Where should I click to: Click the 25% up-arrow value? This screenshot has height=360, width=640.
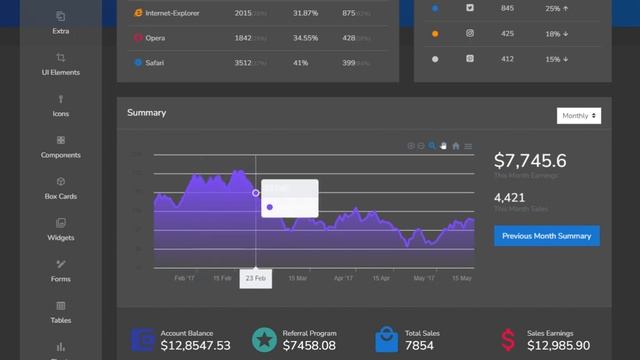pos(557,9)
